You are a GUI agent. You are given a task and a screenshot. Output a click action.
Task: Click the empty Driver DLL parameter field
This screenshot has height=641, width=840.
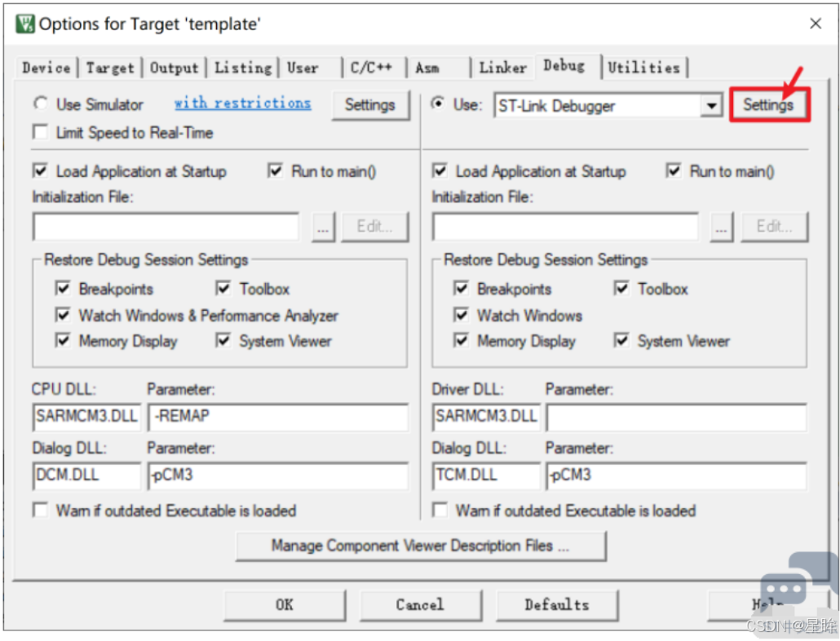[x=677, y=417]
